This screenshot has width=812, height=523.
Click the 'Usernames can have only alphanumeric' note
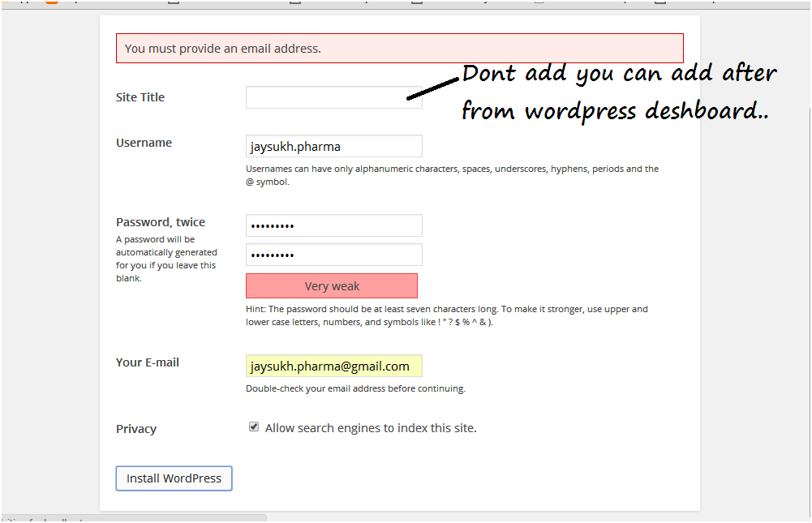click(x=452, y=175)
